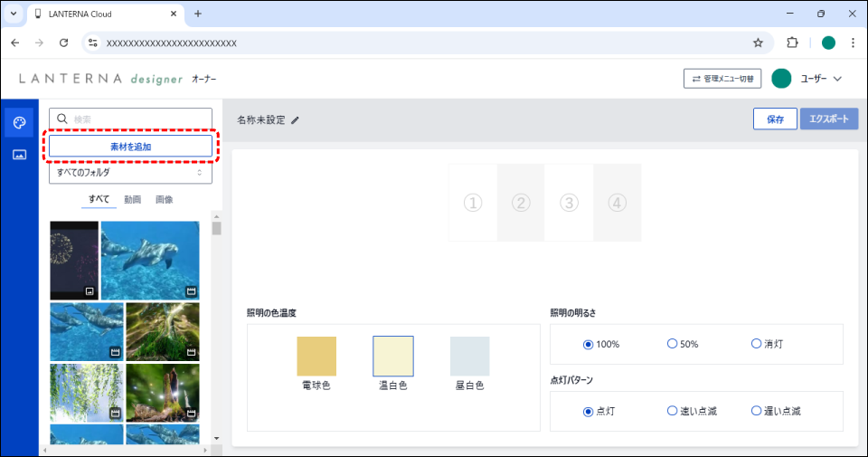Select the 消灯 brightness option
The width and height of the screenshot is (868, 457).
(757, 344)
